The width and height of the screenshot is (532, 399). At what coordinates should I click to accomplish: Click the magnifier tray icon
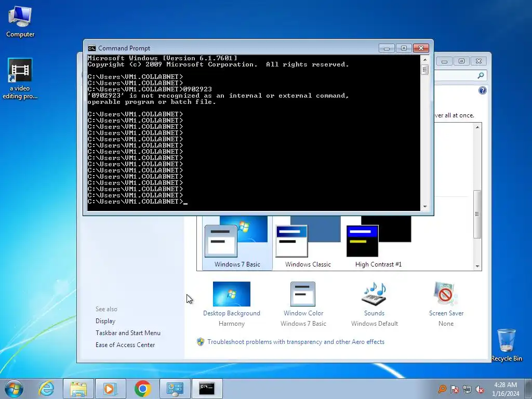coord(442,389)
